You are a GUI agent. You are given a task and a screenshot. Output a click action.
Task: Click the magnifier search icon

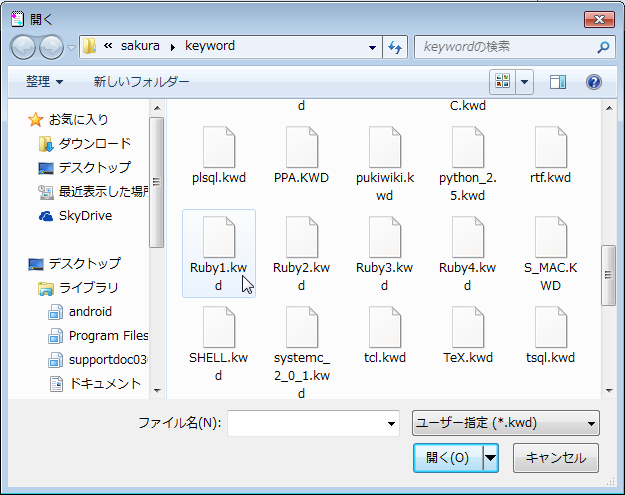point(603,47)
